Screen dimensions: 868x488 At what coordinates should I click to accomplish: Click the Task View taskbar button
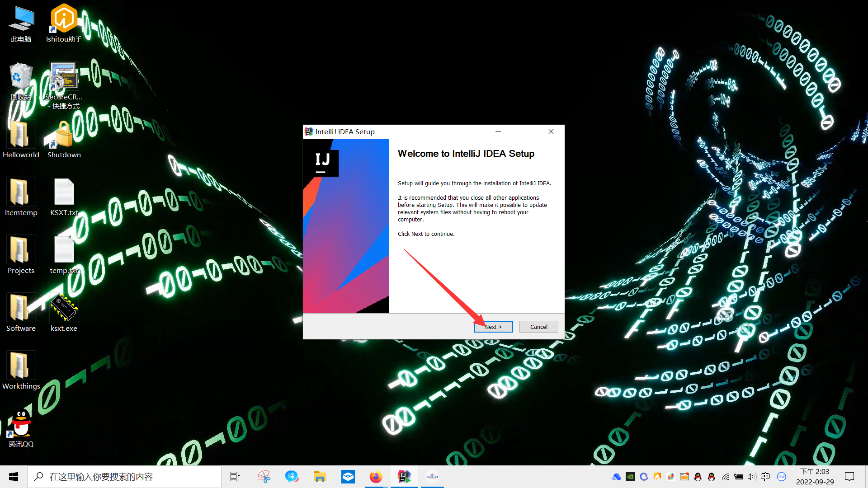click(x=235, y=477)
